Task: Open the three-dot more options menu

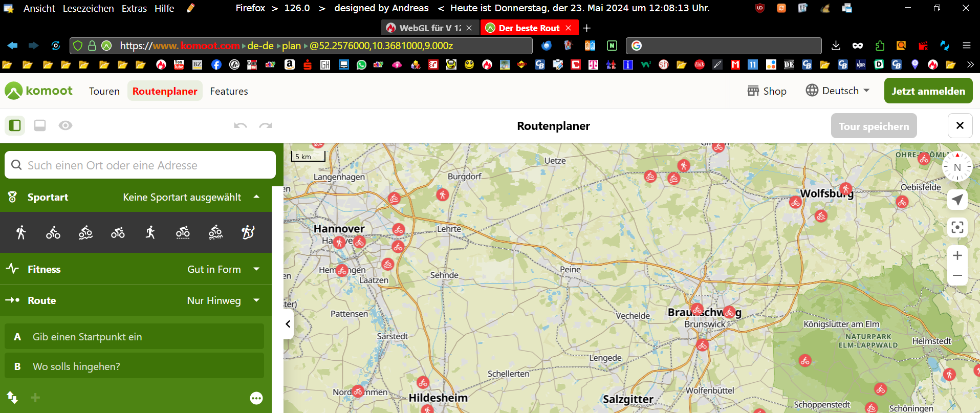Action: click(256, 398)
